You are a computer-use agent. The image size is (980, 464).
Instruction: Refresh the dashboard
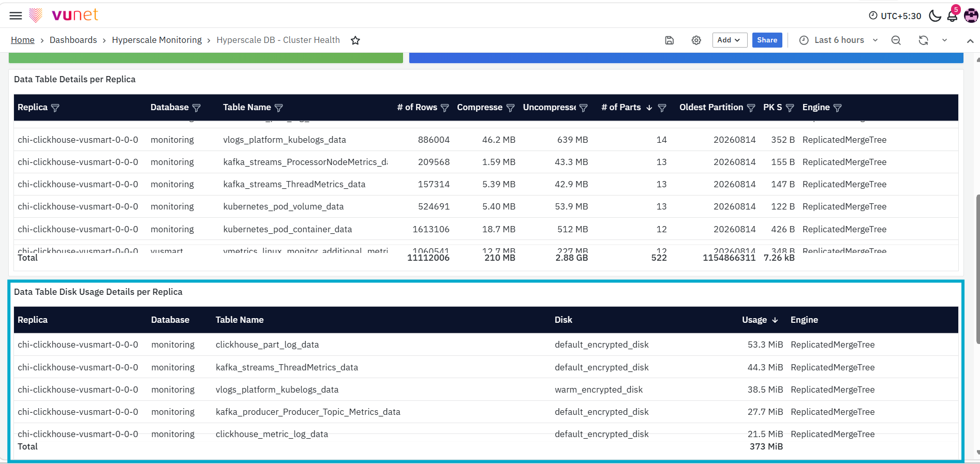coord(924,40)
